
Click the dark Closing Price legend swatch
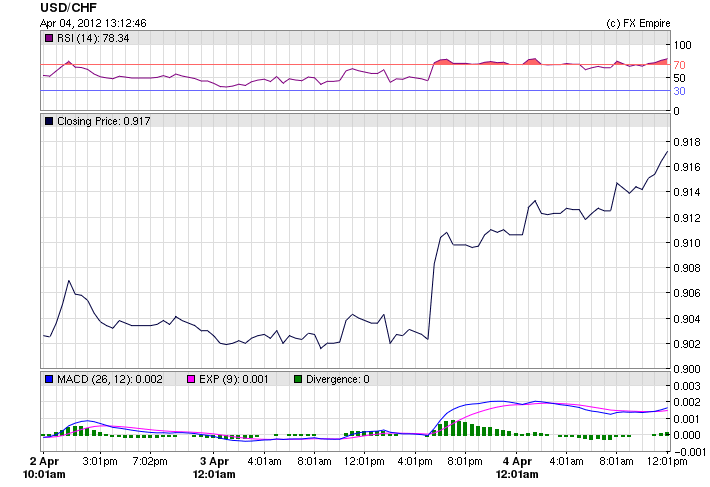49,121
